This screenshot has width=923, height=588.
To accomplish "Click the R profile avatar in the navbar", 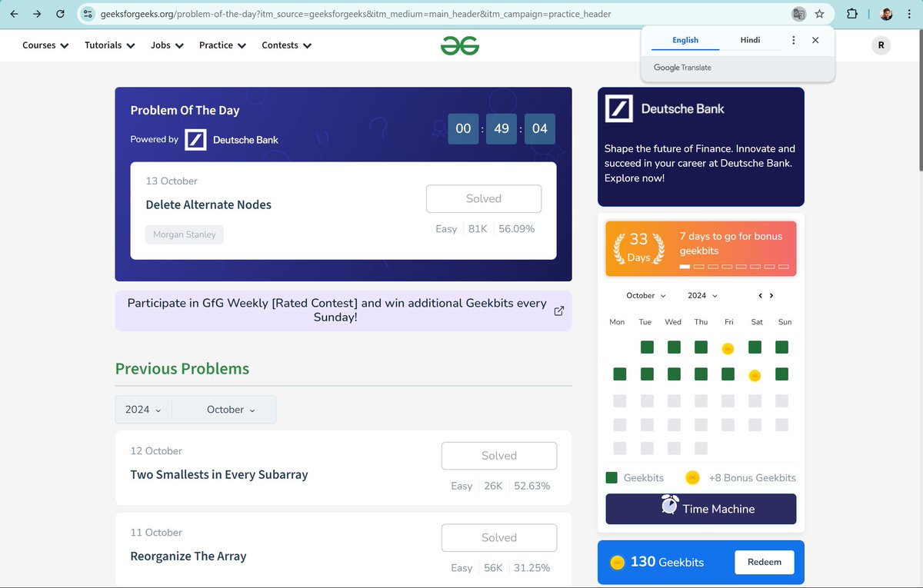I will pyautogui.click(x=881, y=45).
